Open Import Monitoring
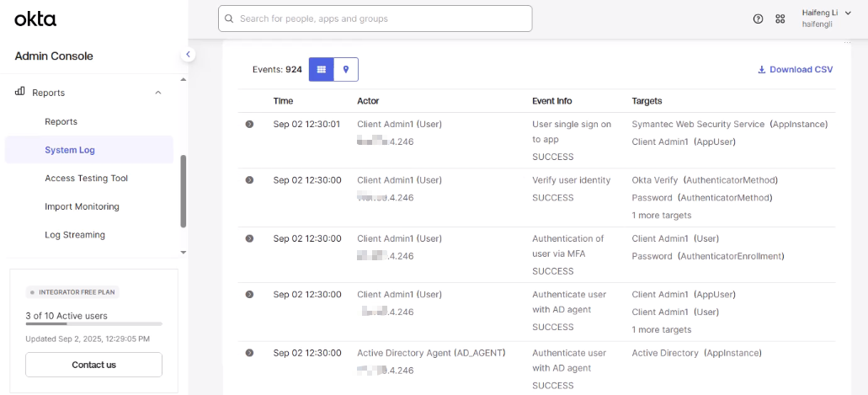 pyautogui.click(x=82, y=206)
